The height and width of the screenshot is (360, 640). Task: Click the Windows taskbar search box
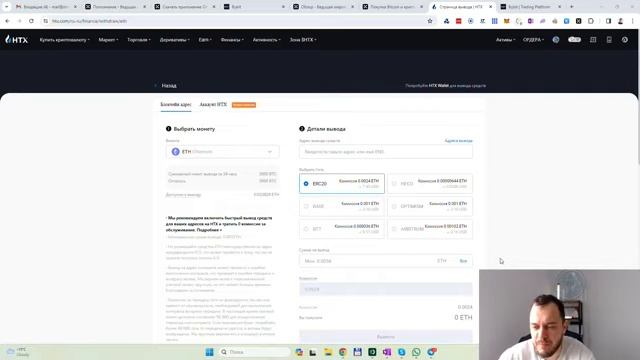click(254, 352)
